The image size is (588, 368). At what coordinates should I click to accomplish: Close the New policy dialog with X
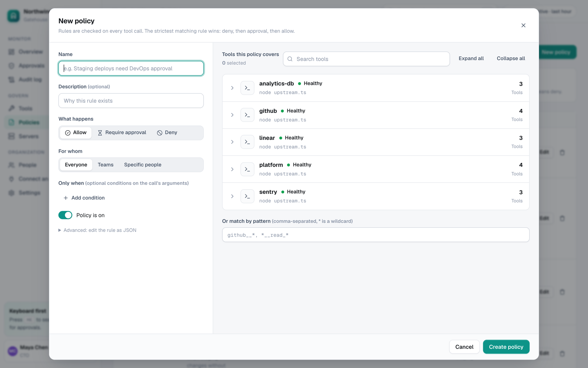[x=523, y=25]
